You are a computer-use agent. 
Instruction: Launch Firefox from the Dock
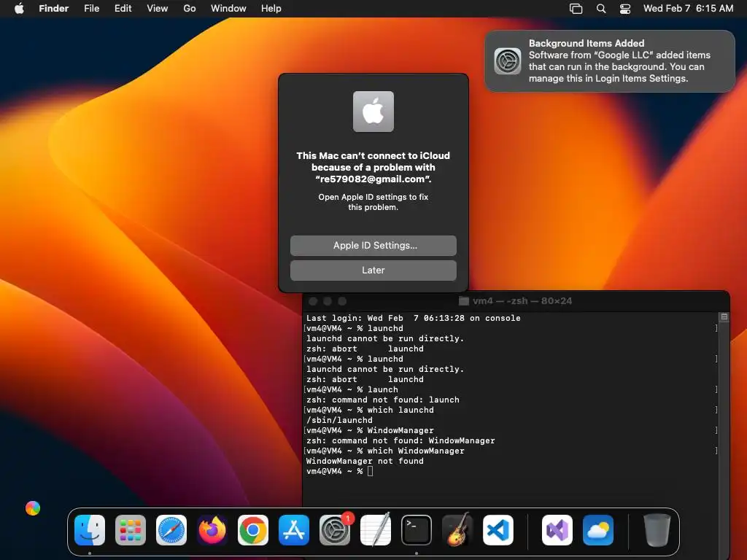(212, 530)
